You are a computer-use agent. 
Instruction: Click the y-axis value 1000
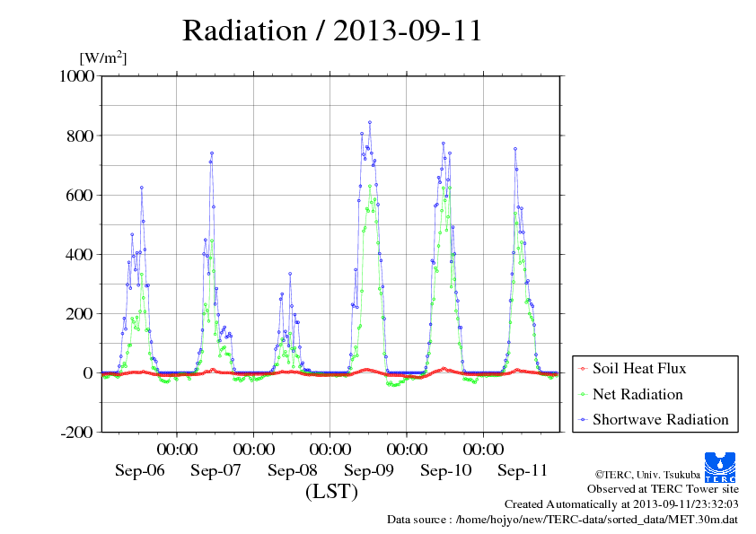[76, 76]
